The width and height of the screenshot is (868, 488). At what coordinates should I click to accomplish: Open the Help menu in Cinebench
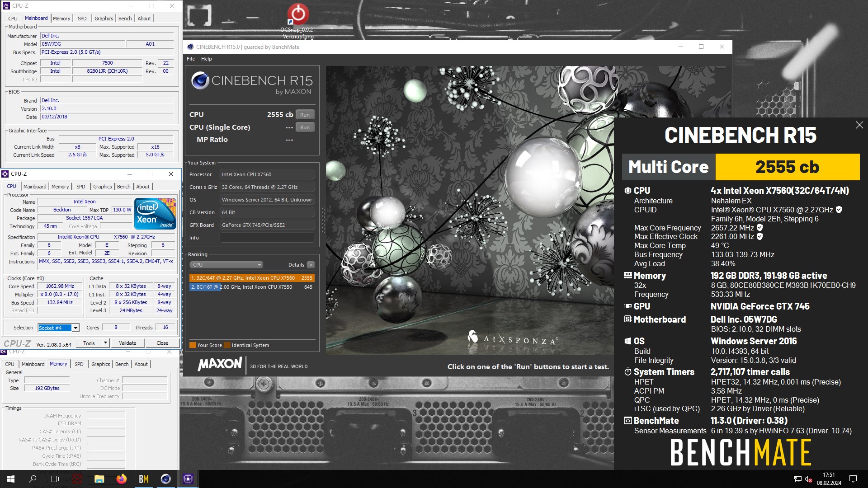[206, 59]
